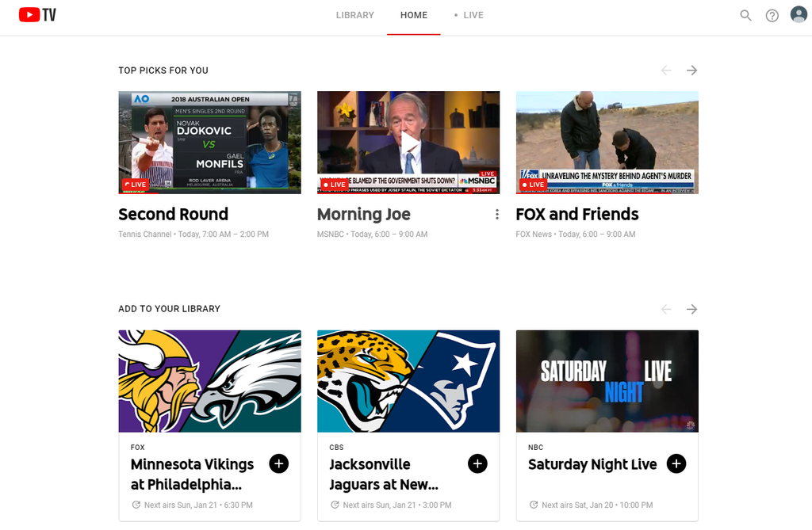Image resolution: width=812 pixels, height=530 pixels.
Task: Add Jacksonville Jaguars game to library
Action: pos(477,463)
